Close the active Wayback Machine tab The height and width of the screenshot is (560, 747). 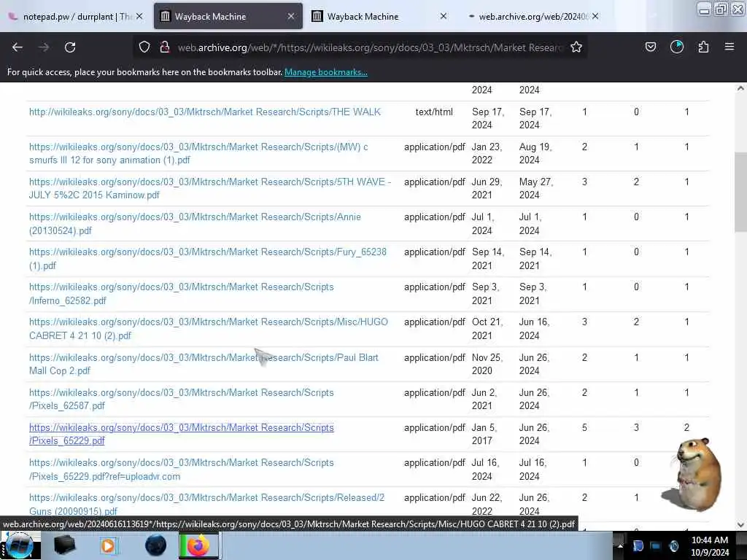coord(291,16)
